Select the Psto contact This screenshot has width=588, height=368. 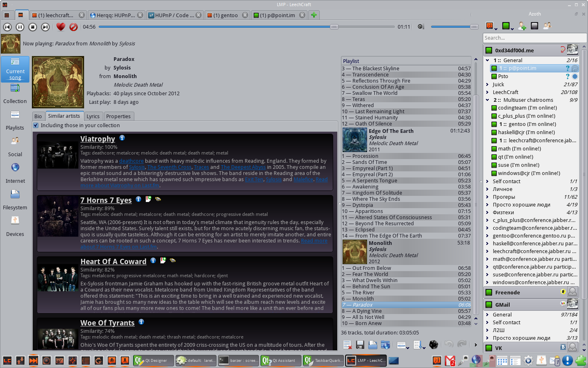(534, 76)
